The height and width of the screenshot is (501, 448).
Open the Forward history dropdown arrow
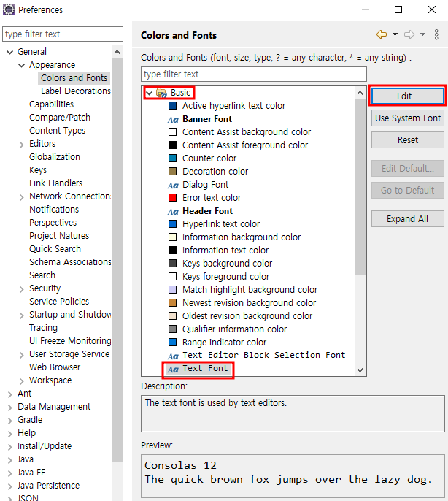[x=422, y=34]
